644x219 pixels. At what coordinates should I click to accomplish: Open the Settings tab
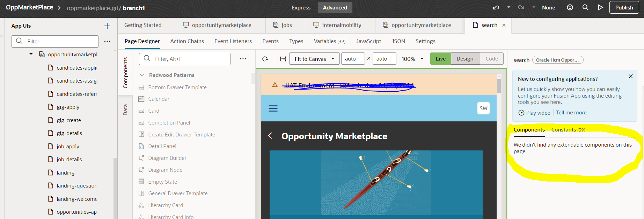pyautogui.click(x=425, y=41)
